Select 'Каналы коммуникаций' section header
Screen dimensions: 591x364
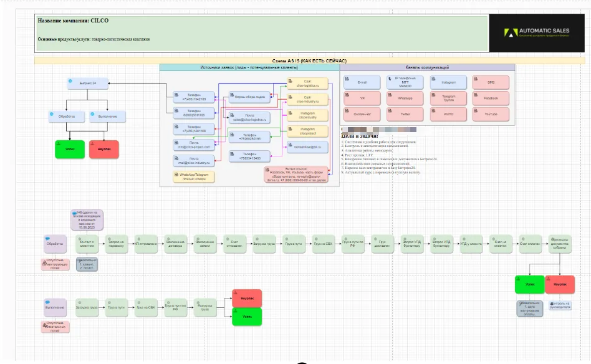coord(427,67)
